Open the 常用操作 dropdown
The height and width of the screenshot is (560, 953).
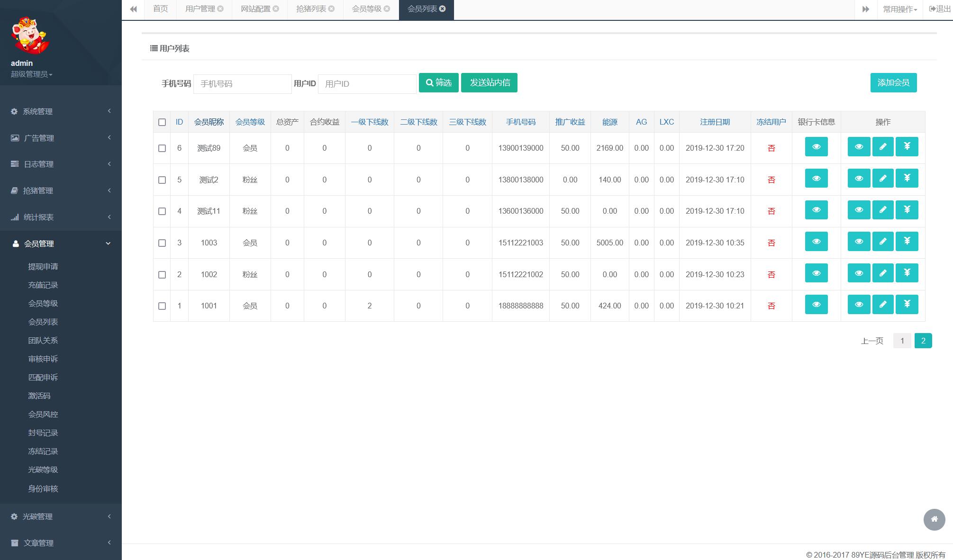[x=899, y=9]
